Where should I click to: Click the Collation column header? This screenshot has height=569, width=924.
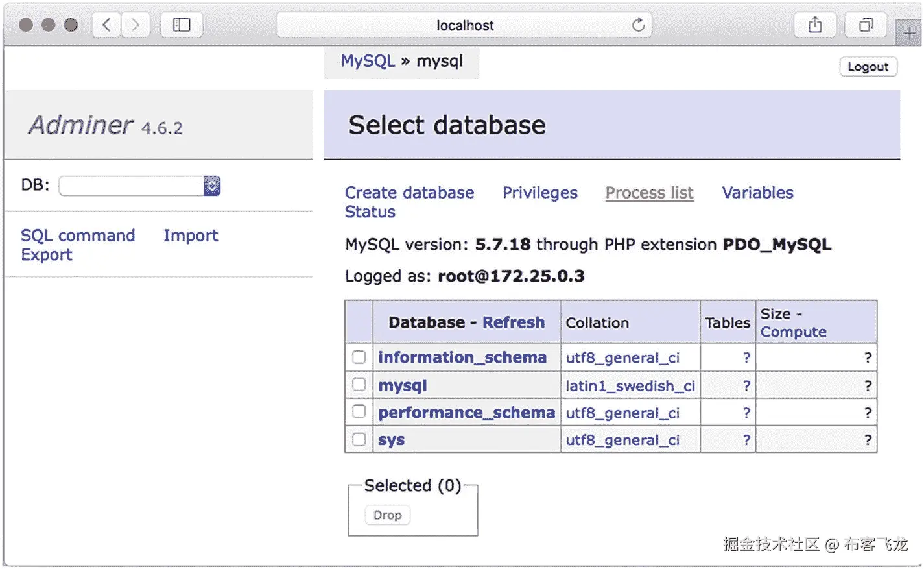[597, 323]
